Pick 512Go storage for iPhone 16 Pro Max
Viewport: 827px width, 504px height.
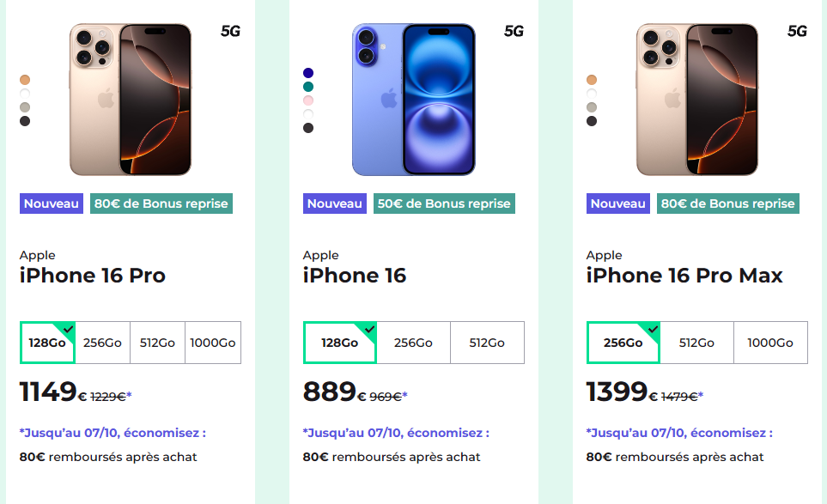[696, 343]
